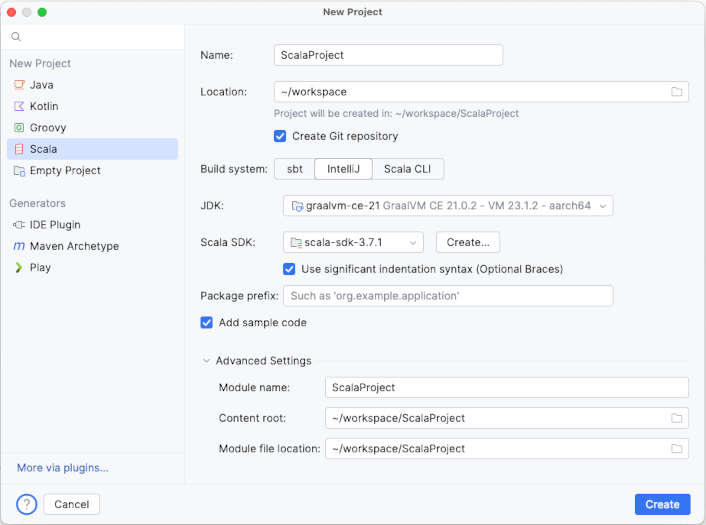The height and width of the screenshot is (525, 706).
Task: Browse Module file location folder icon
Action: coord(676,449)
